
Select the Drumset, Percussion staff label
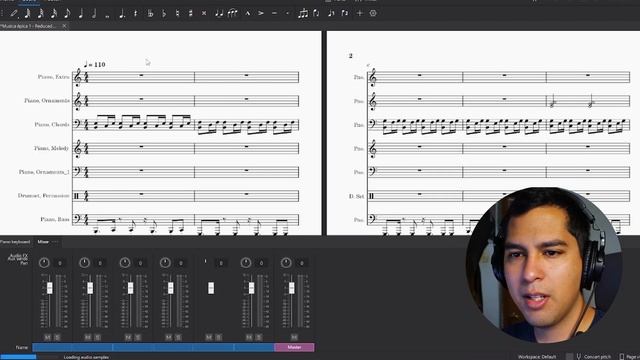tap(44, 196)
